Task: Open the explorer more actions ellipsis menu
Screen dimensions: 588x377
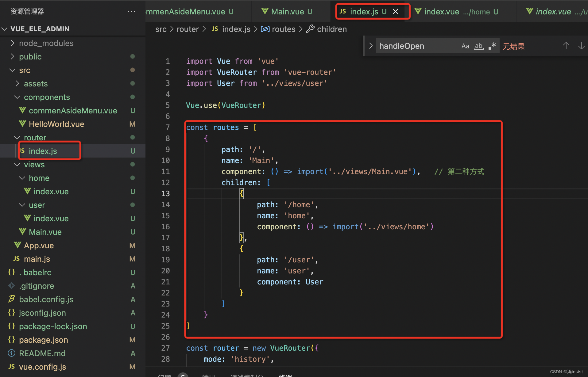Action: (x=131, y=11)
